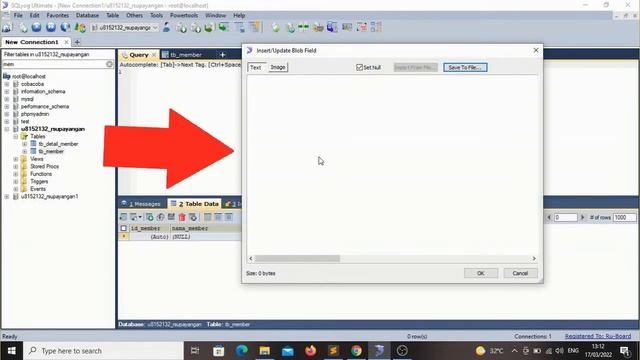This screenshot has width=640, height=360.
Task: Expand the phpmyadmin database node
Action: 7,114
